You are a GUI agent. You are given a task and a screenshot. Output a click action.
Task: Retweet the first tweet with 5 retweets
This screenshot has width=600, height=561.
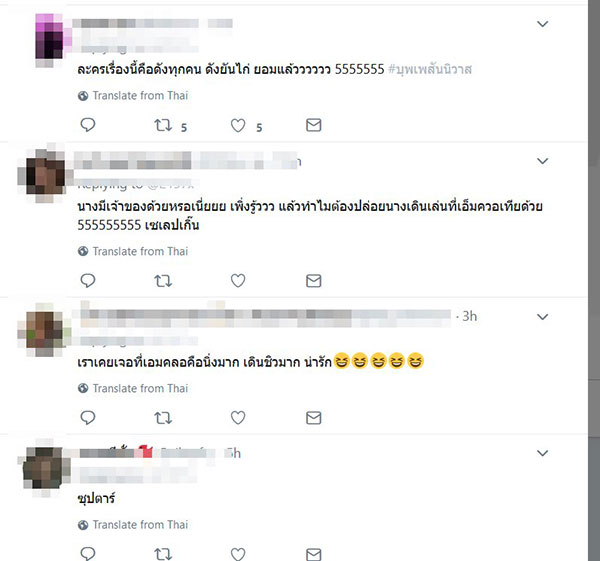[x=163, y=125]
